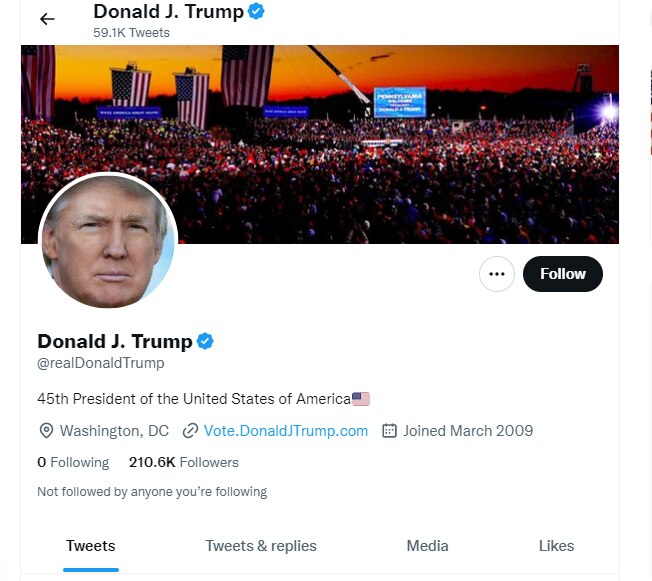
Task: Click the US flag emoji in the bio
Action: tap(361, 399)
